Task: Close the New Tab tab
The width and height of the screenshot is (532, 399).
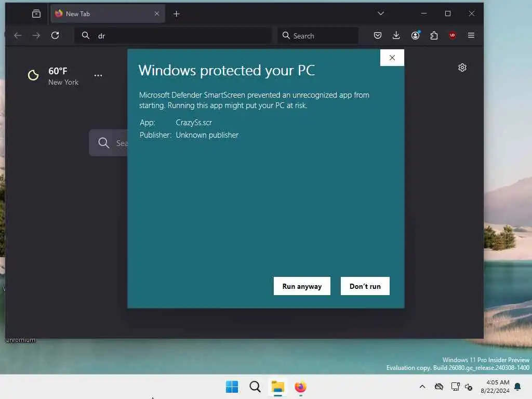Action: click(x=157, y=14)
